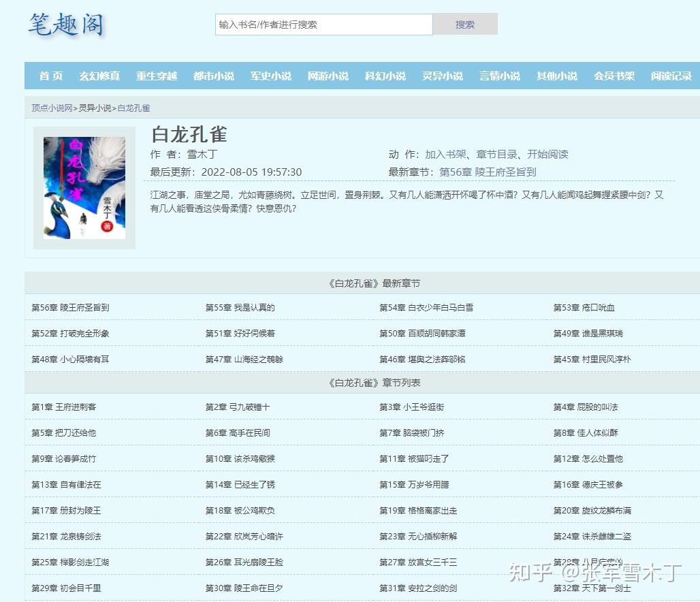Open 第31章 安拉之剑的剑

click(418, 588)
